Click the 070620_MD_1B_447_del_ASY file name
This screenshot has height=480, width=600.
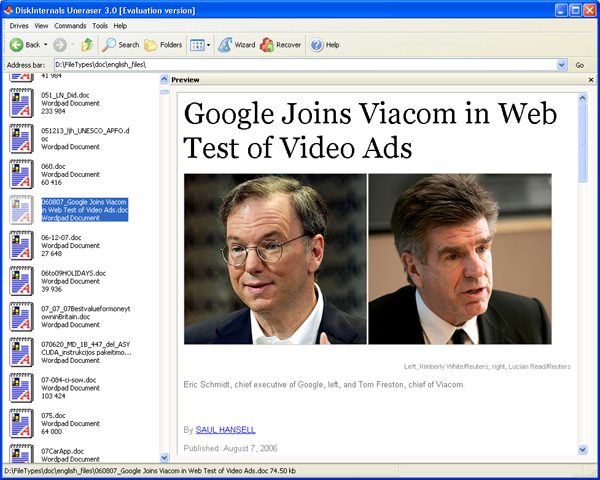[x=86, y=348]
